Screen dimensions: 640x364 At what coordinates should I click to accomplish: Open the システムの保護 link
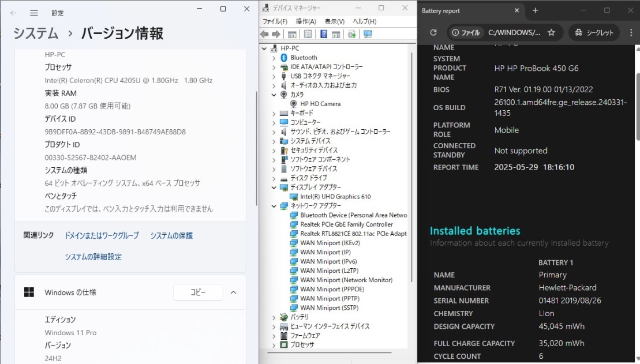point(171,235)
